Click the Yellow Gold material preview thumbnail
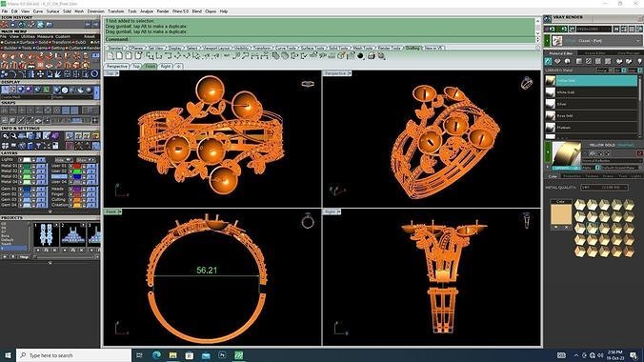The width and height of the screenshot is (644, 362). click(x=567, y=153)
